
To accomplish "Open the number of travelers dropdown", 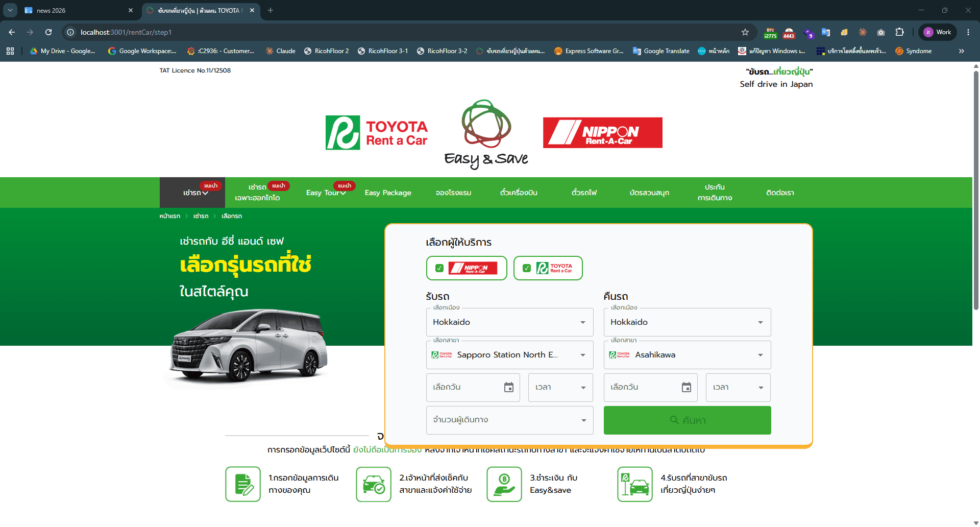I will pos(509,420).
